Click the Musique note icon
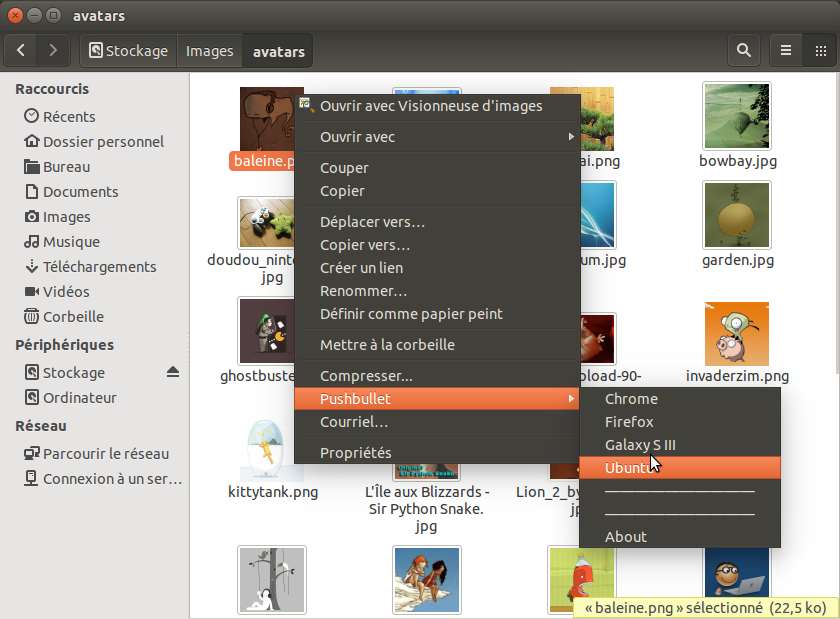 (32, 242)
